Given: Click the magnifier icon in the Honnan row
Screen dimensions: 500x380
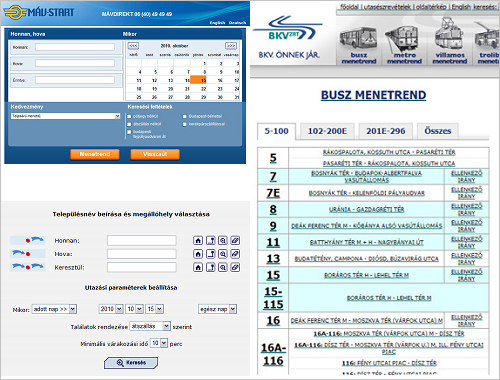Looking at the screenshot, I should [x=223, y=240].
